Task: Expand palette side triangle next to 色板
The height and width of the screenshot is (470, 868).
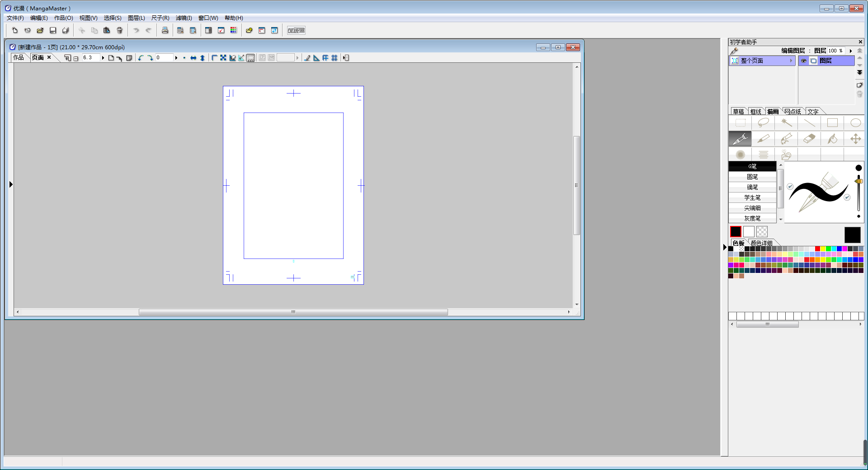Action: tap(725, 247)
